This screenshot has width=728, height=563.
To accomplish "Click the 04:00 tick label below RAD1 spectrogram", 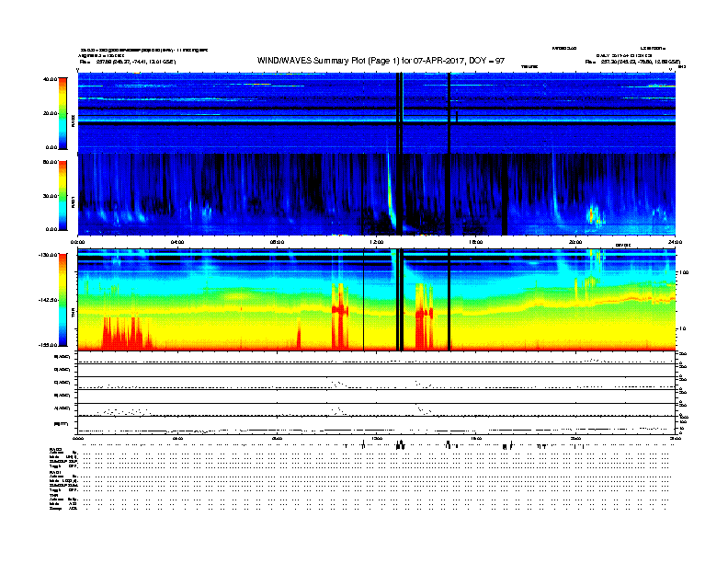I will [x=177, y=242].
